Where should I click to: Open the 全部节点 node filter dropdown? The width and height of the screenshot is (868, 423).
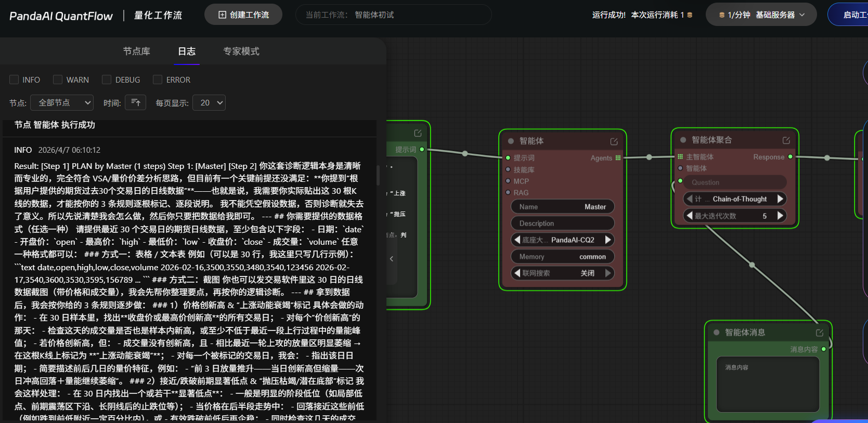point(62,103)
